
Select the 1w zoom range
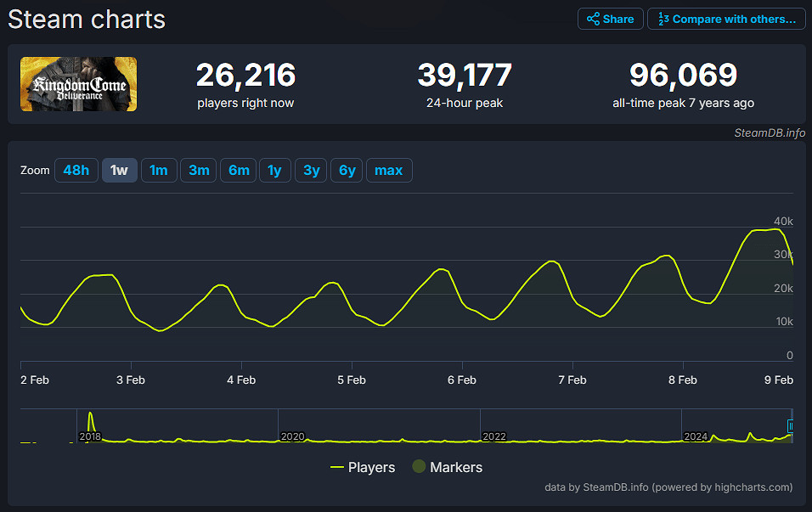pyautogui.click(x=119, y=171)
